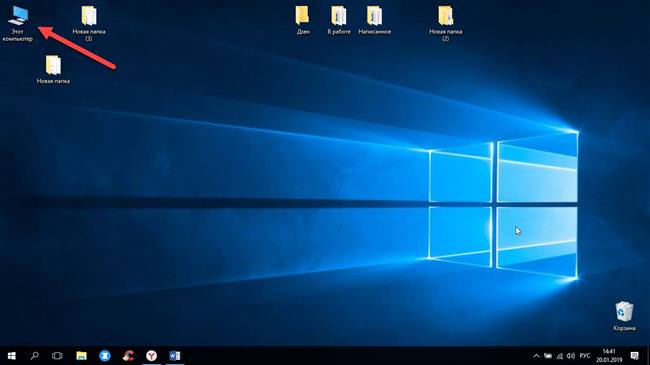650x365 pixels.
Task: Select the Корзина recycle bin icon
Action: coord(624,316)
